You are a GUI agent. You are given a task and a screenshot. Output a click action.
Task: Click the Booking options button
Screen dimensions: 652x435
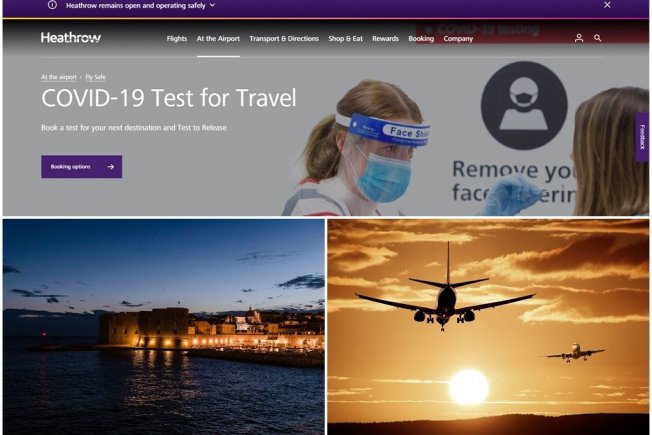pos(82,167)
